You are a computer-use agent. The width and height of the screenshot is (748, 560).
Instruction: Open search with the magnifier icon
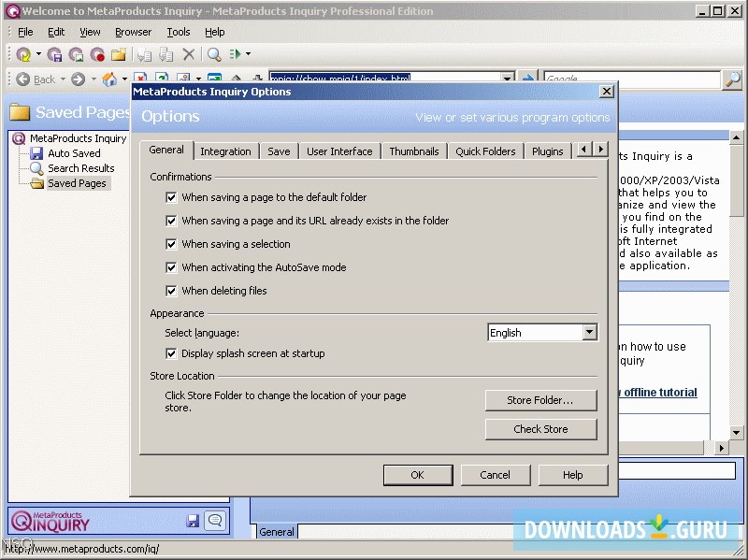pos(213,54)
